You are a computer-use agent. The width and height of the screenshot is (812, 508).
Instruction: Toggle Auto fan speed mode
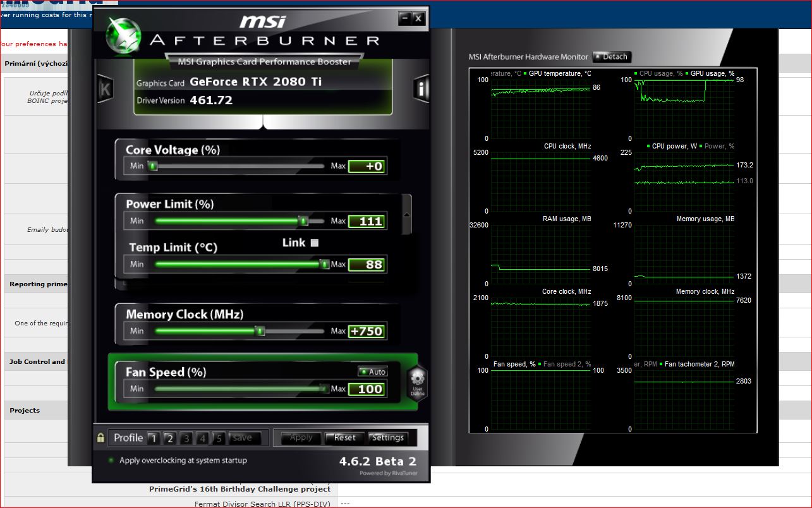click(372, 372)
